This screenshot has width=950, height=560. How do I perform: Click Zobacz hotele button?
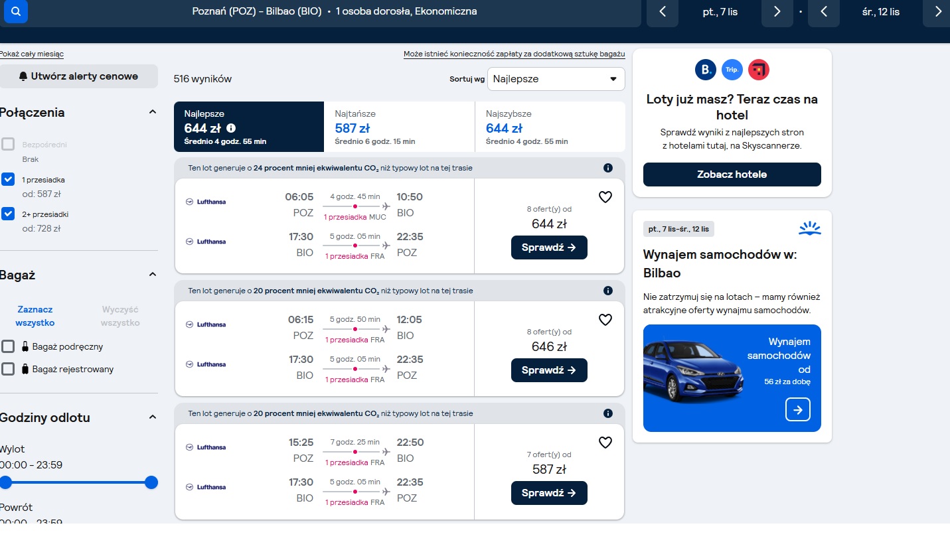pyautogui.click(x=732, y=175)
